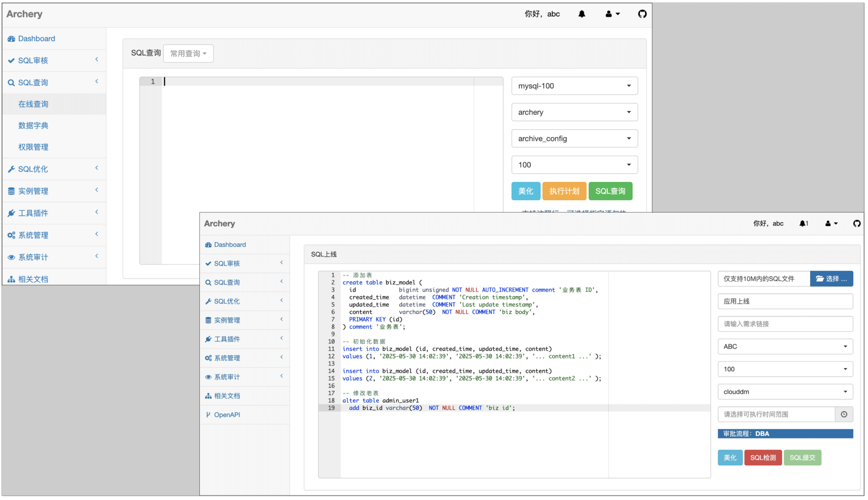Open the archive_config table dropdown
Screen dimensions: 868x500
click(574, 139)
